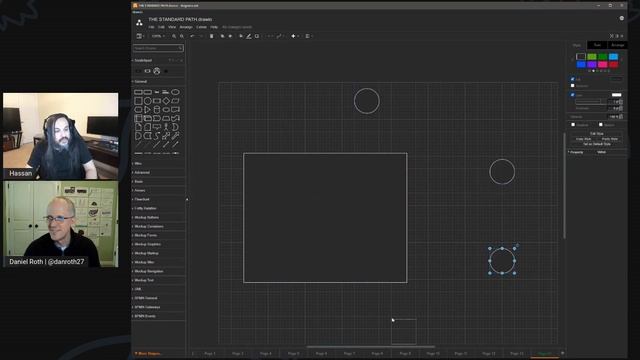
Task: Open the 100% zoom level dropdown
Action: click(158, 36)
